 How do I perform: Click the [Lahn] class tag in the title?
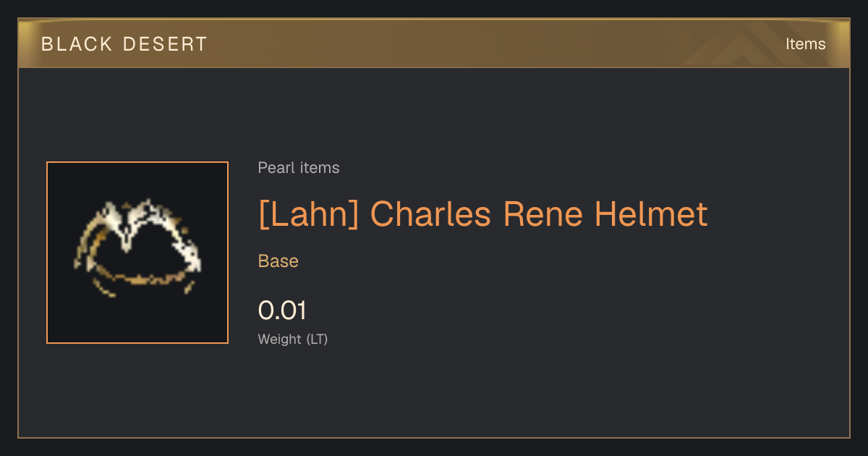click(308, 214)
